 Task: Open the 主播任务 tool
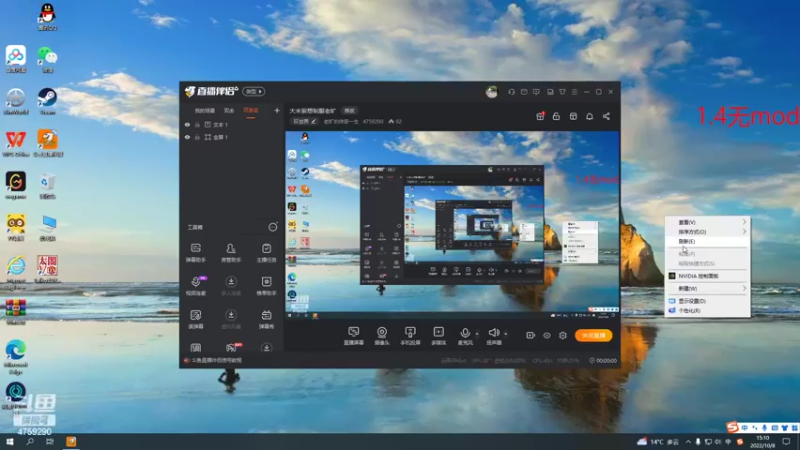coord(266,252)
